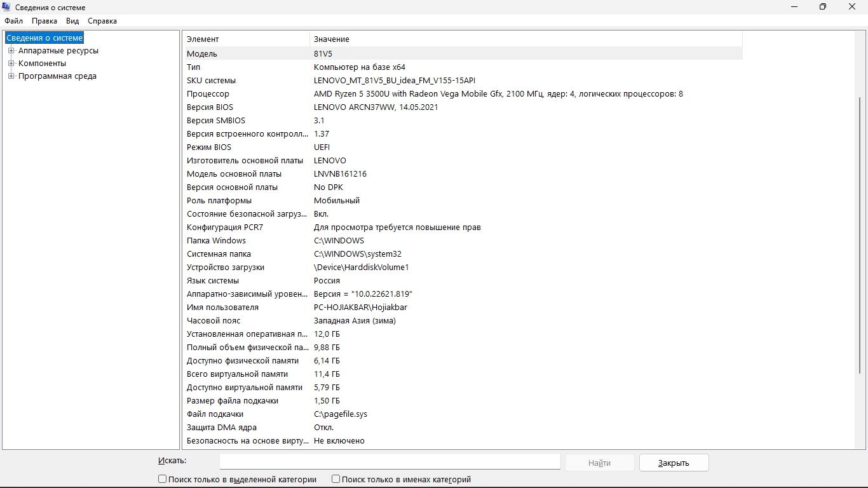Open the Файл menu
This screenshot has height=488, width=868.
[13, 21]
